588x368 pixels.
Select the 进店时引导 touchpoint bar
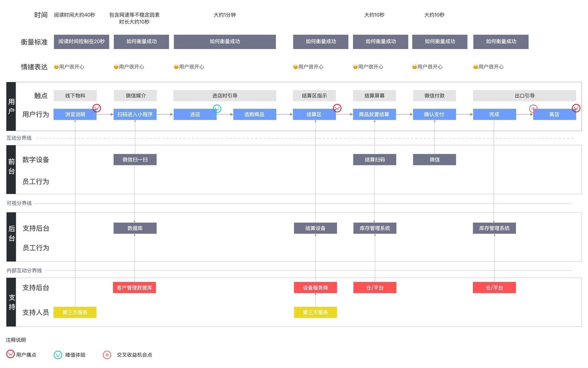pos(225,95)
